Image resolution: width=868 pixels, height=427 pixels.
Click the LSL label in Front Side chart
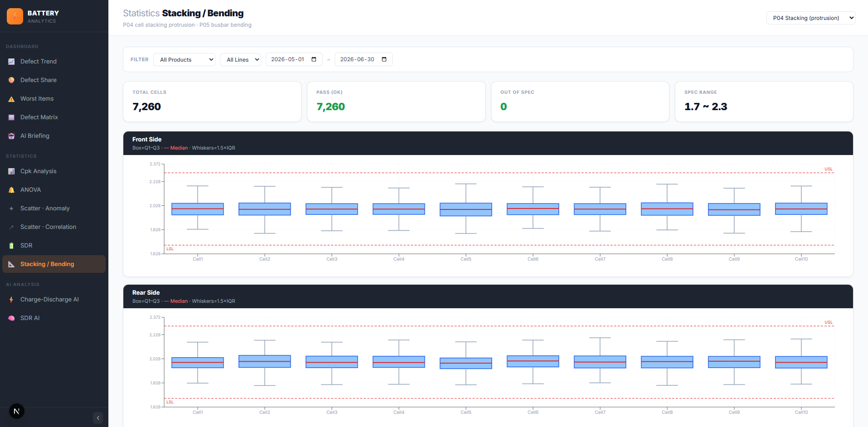click(170, 249)
